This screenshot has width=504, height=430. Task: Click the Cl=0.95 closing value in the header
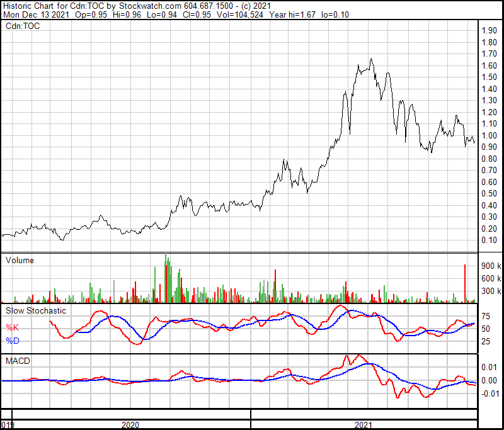pyautogui.click(x=197, y=14)
